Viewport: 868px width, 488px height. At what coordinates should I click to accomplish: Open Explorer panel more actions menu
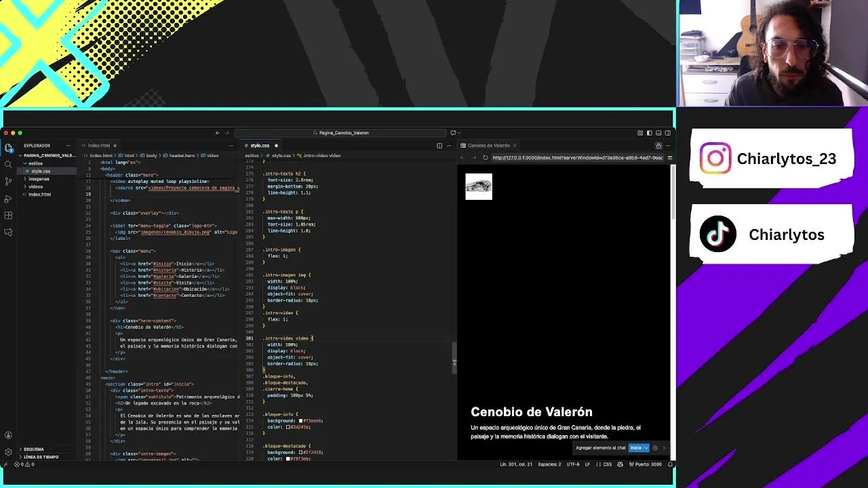(68, 145)
